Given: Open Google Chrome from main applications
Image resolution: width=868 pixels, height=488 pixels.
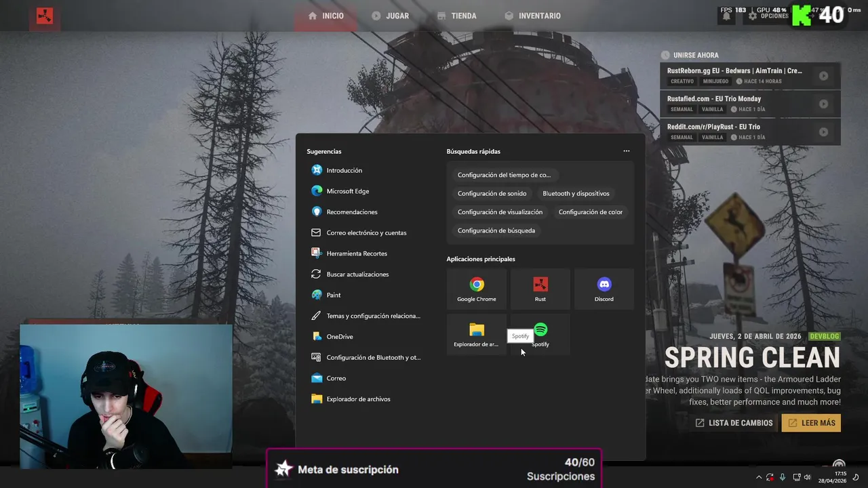Looking at the screenshot, I should click(x=477, y=288).
